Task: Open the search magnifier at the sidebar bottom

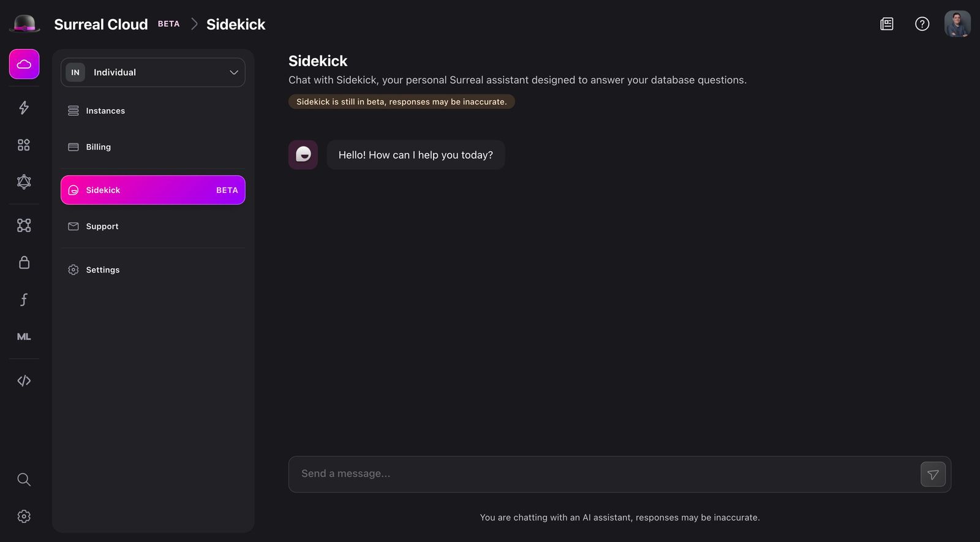Action: point(24,480)
